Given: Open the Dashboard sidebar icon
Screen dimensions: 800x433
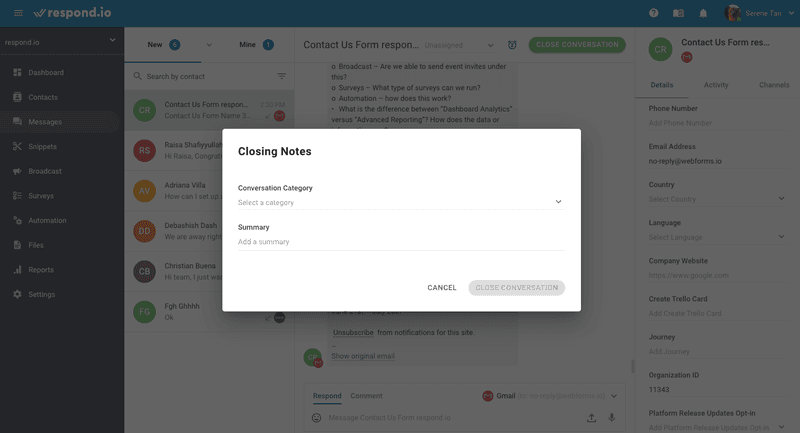Looking at the screenshot, I should pos(17,72).
